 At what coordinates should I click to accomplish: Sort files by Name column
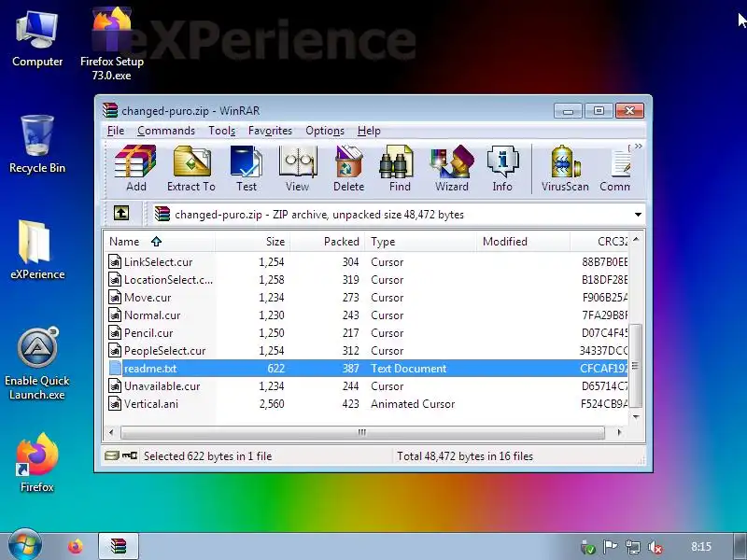[x=160, y=242]
